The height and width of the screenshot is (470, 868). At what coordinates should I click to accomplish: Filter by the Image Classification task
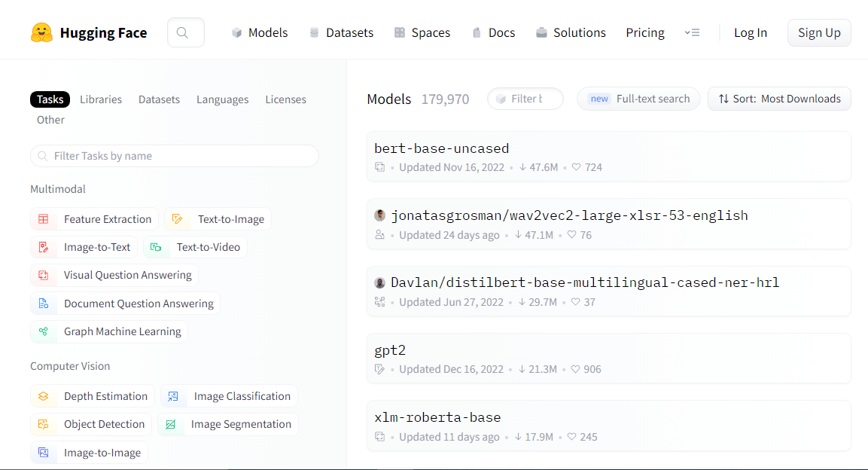(229, 396)
